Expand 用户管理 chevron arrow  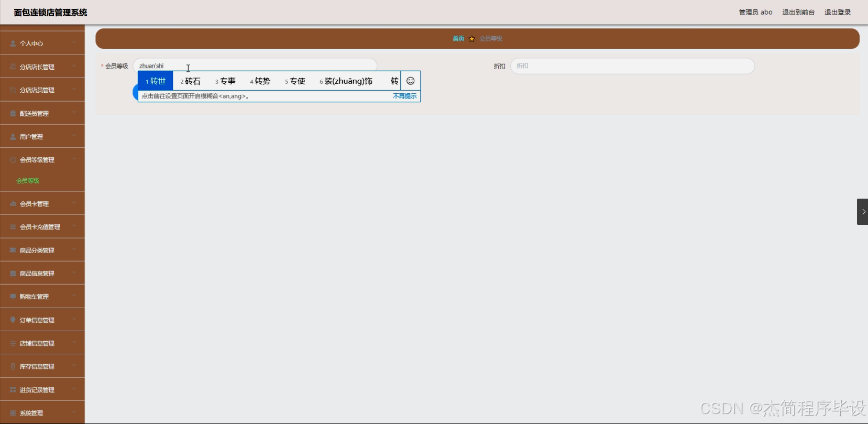click(x=74, y=136)
